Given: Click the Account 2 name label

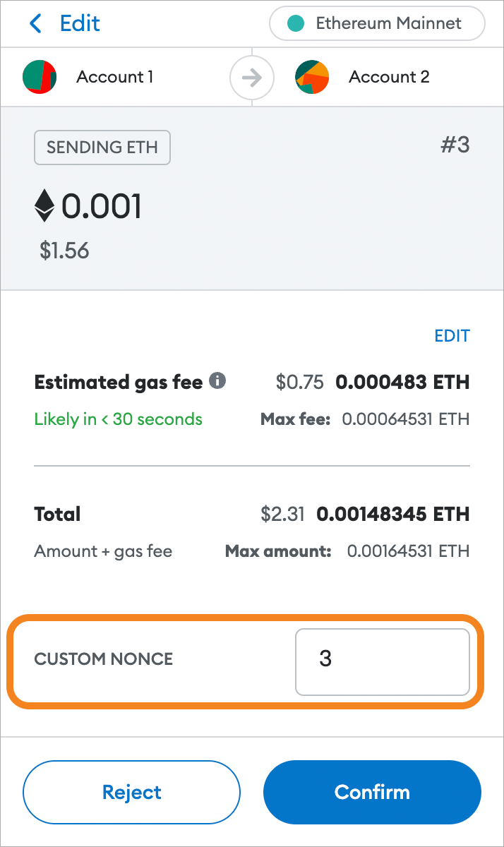Looking at the screenshot, I should point(389,77).
